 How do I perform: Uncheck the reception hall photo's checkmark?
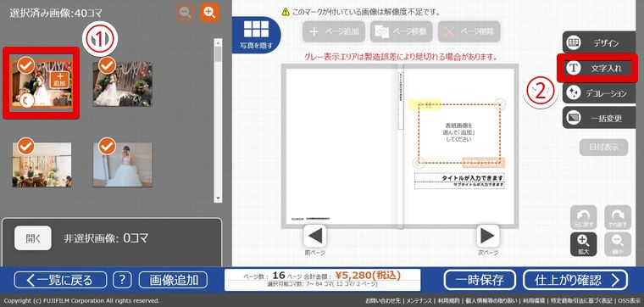(26, 146)
